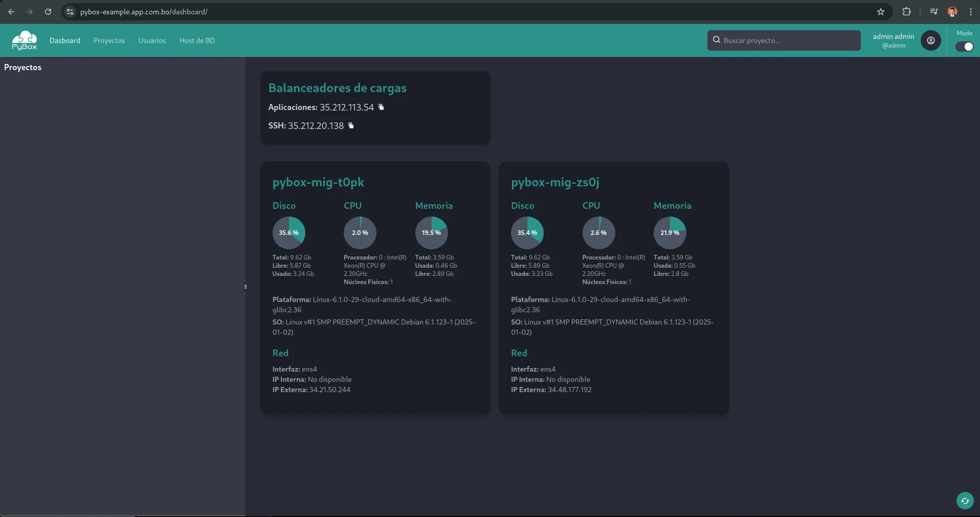The width and height of the screenshot is (980, 517).
Task: Click the Balanceadores de cargas heading
Action: [338, 88]
